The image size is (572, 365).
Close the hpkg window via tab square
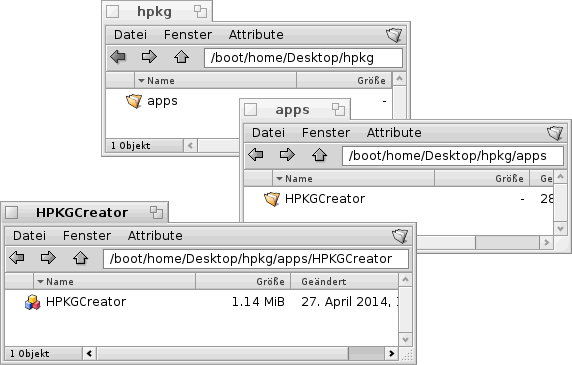coord(112,12)
